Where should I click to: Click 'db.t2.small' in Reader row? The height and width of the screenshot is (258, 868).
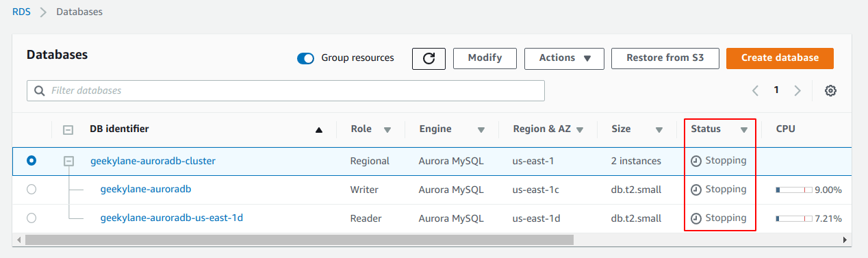click(x=636, y=218)
